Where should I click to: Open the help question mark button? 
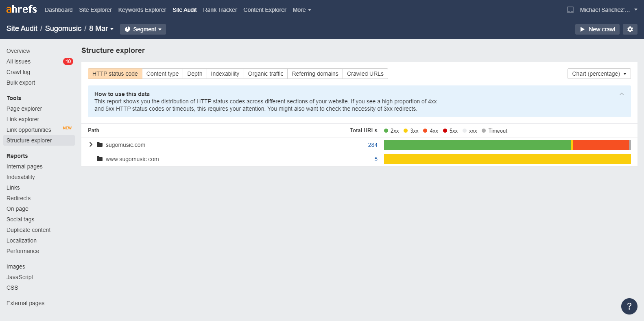pyautogui.click(x=629, y=306)
